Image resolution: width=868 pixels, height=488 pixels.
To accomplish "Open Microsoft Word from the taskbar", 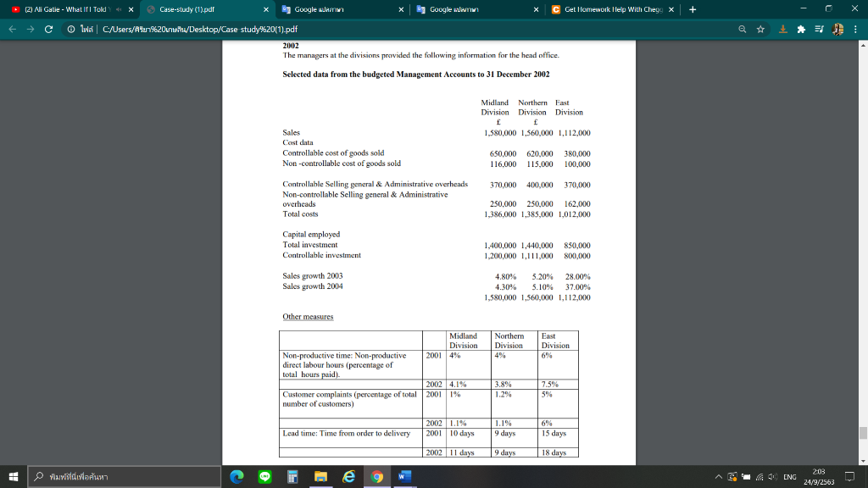I will (x=404, y=476).
